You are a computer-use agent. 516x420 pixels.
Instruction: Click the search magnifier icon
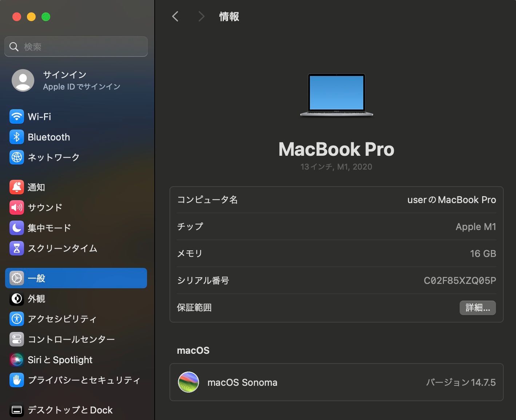14,47
